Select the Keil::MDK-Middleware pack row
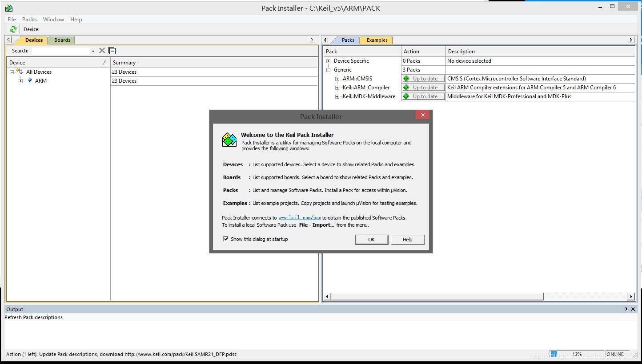Image resolution: width=642 pixels, height=364 pixels. coord(369,96)
